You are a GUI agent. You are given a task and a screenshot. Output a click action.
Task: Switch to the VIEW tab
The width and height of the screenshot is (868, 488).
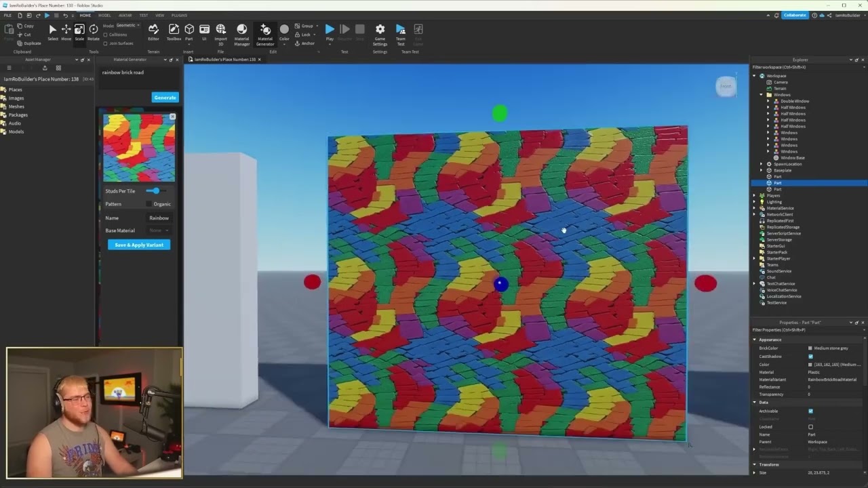click(160, 15)
